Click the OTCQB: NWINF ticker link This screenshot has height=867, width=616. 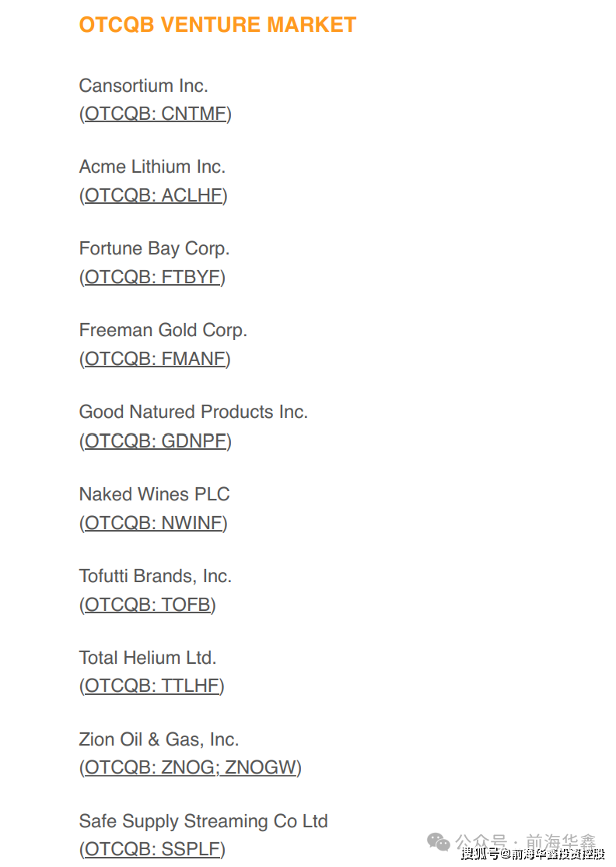(153, 523)
